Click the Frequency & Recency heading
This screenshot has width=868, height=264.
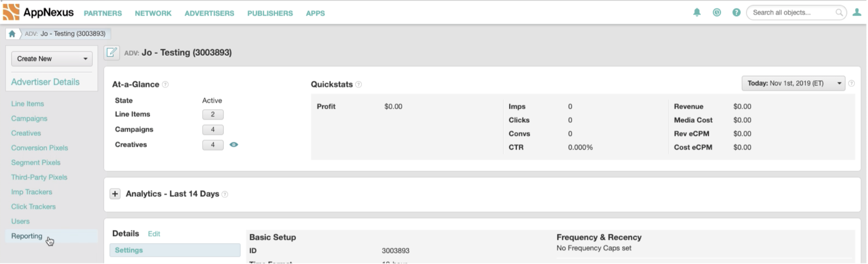[599, 237]
